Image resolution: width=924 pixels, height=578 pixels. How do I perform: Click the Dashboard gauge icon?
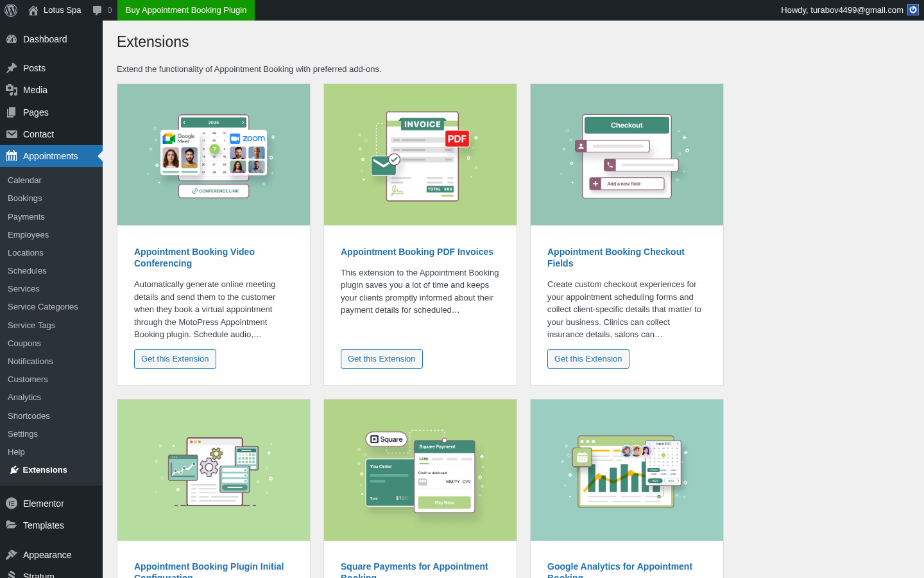[12, 39]
